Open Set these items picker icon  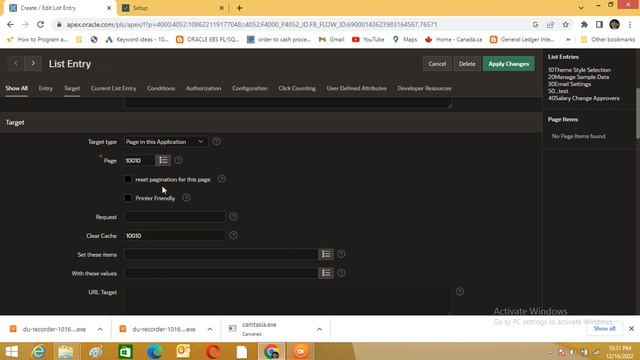[x=326, y=254]
